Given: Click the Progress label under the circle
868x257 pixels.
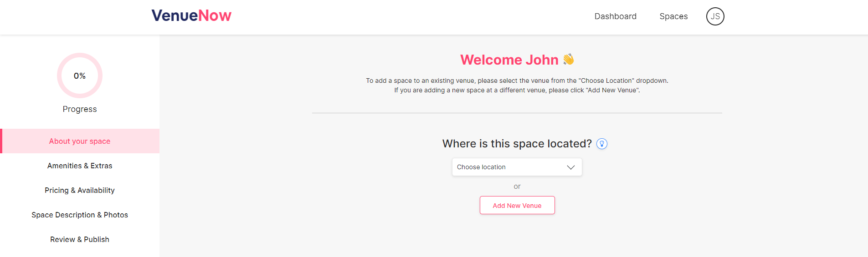Looking at the screenshot, I should pyautogui.click(x=80, y=109).
